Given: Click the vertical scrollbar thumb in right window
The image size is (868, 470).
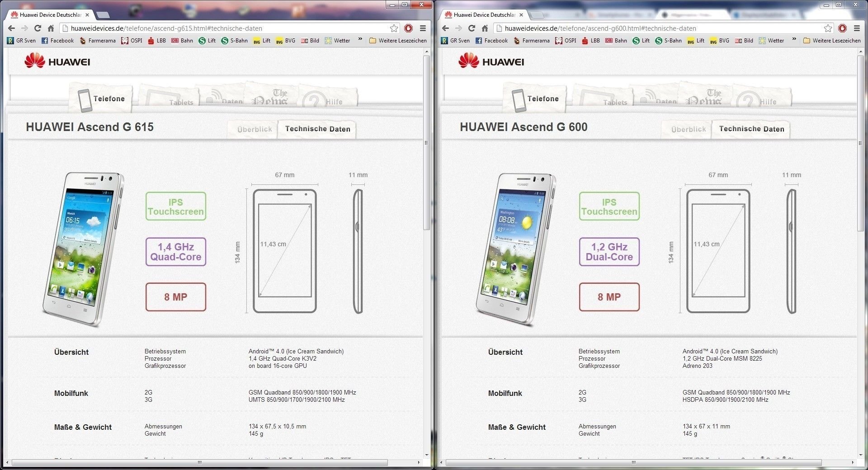Looking at the screenshot, I should (860, 142).
